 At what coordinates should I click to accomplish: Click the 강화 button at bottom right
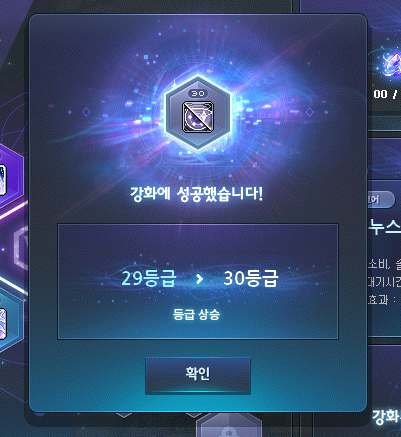click(x=386, y=417)
